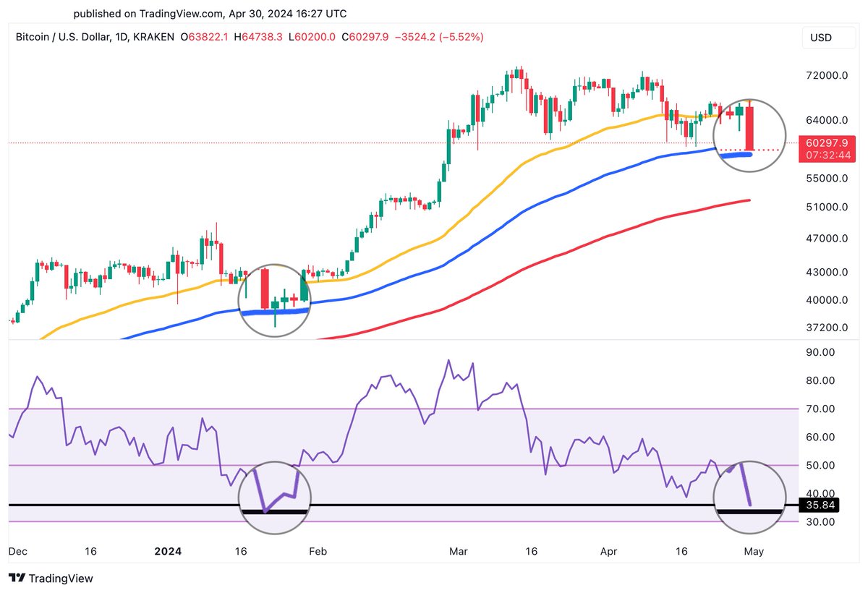The width and height of the screenshot is (868, 593).
Task: Switch currency using the USD button
Action: 828,38
